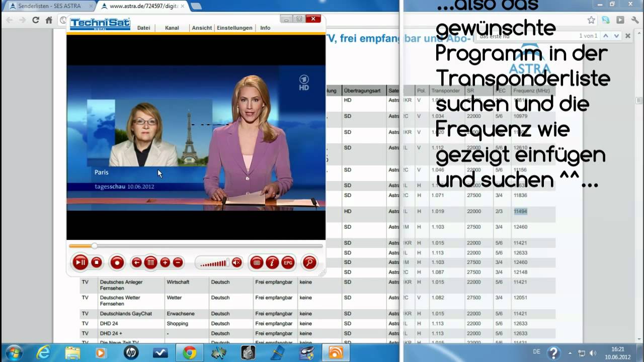Click the play-arrow extension icon in Chrome
Image resolution: width=644 pixels, height=362 pixels.
pos(620,20)
